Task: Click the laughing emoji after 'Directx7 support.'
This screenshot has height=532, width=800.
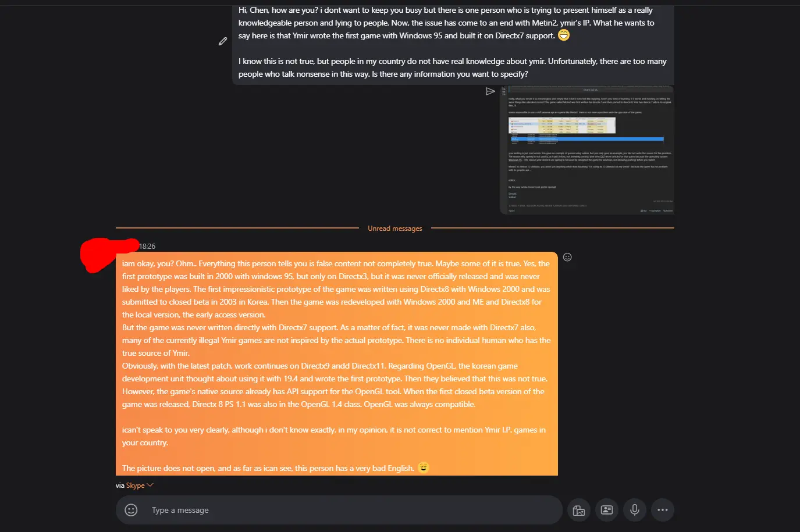Action: [564, 35]
